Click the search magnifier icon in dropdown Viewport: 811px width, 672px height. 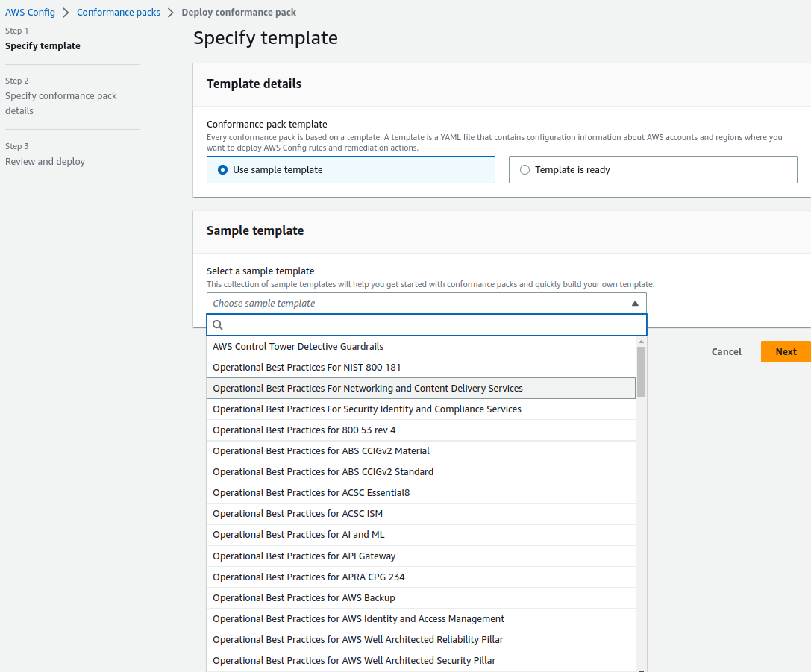click(x=218, y=325)
